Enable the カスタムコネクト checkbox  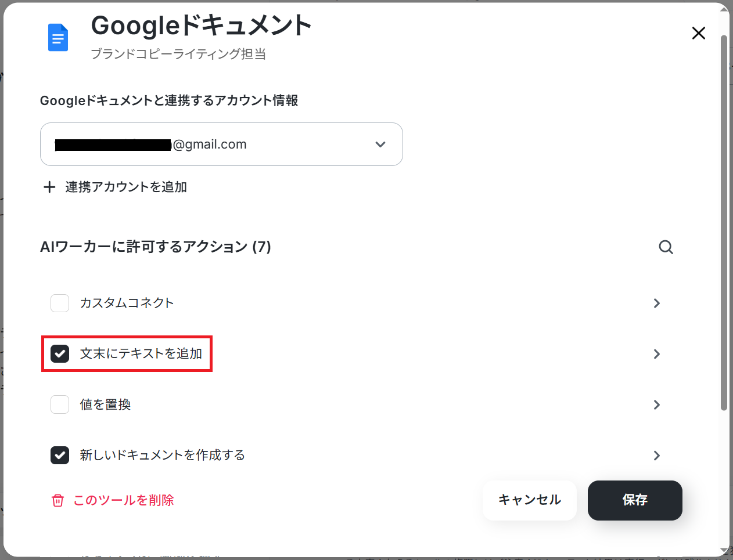point(60,303)
